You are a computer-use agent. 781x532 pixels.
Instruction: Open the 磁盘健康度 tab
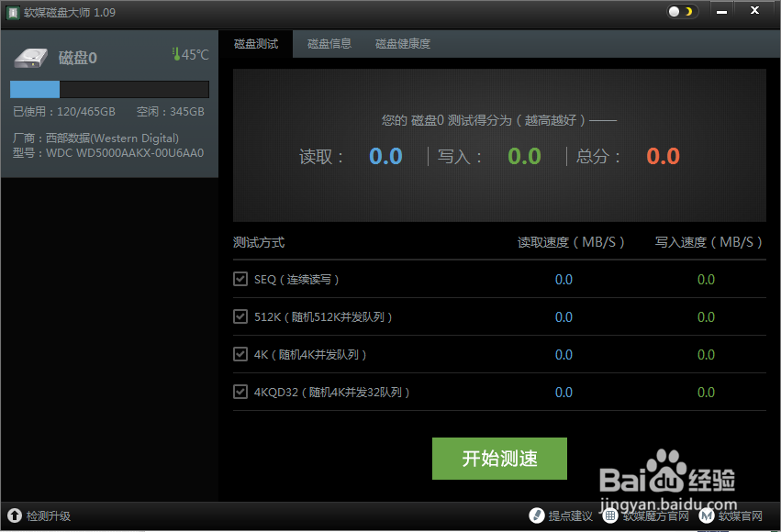tap(402, 43)
